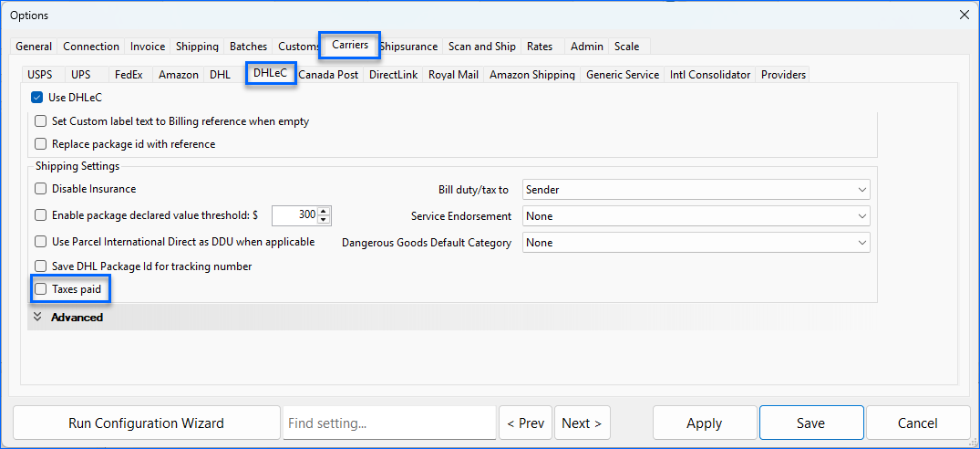Enable Replace package id with reference
The image size is (980, 449).
pyautogui.click(x=40, y=144)
